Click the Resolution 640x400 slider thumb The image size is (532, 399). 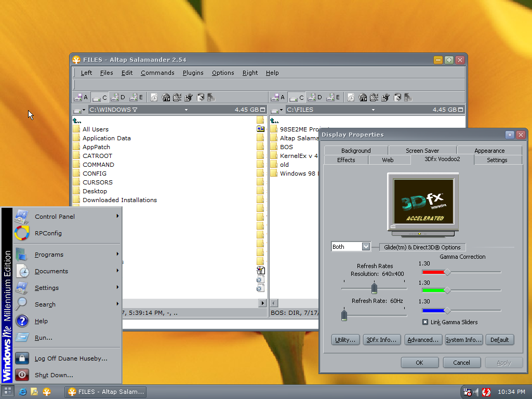(374, 288)
